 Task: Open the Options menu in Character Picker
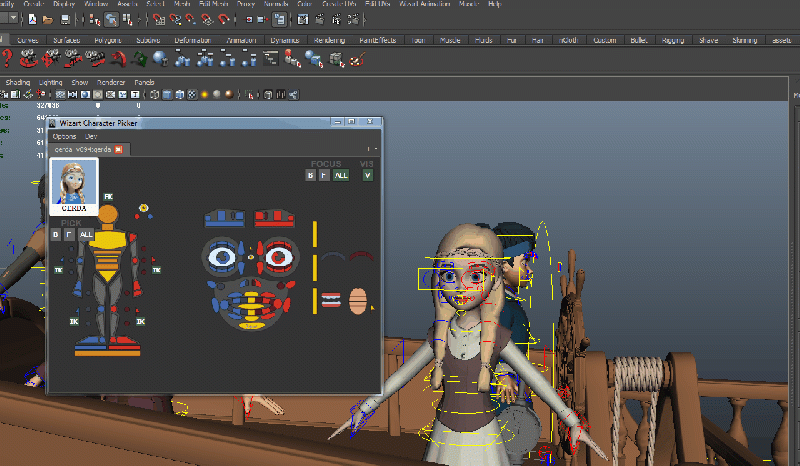pos(64,136)
